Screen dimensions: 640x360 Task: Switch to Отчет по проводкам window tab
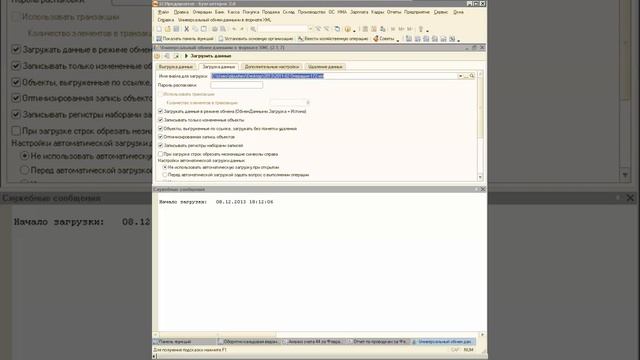(379, 342)
